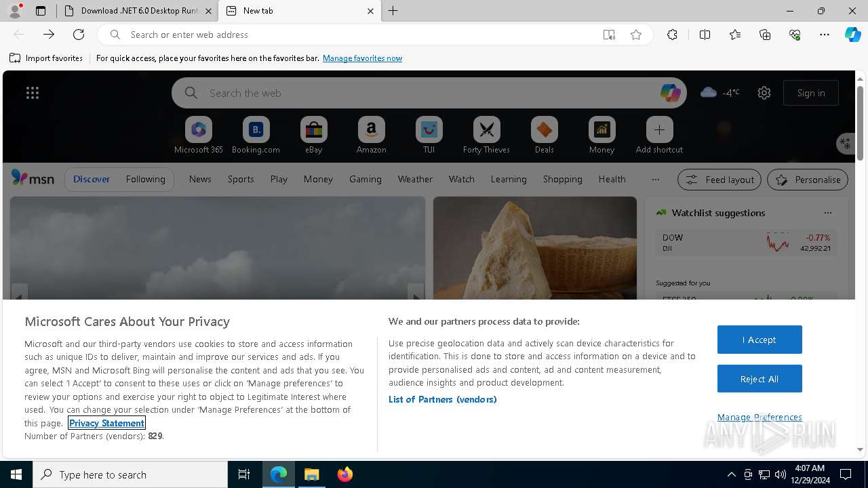Expand more MSN categories
Viewport: 868px width, 488px height.
point(655,179)
